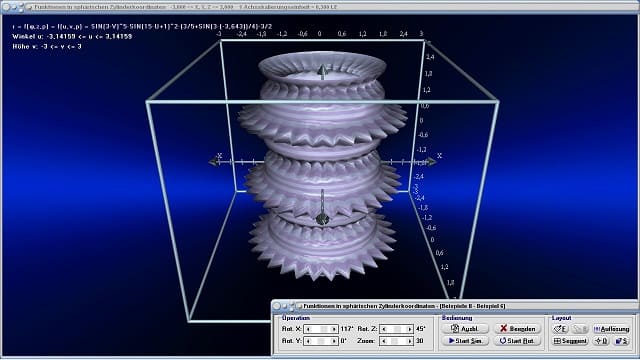
Task: Decrease Rot. Y with left arrow
Action: [x=308, y=341]
